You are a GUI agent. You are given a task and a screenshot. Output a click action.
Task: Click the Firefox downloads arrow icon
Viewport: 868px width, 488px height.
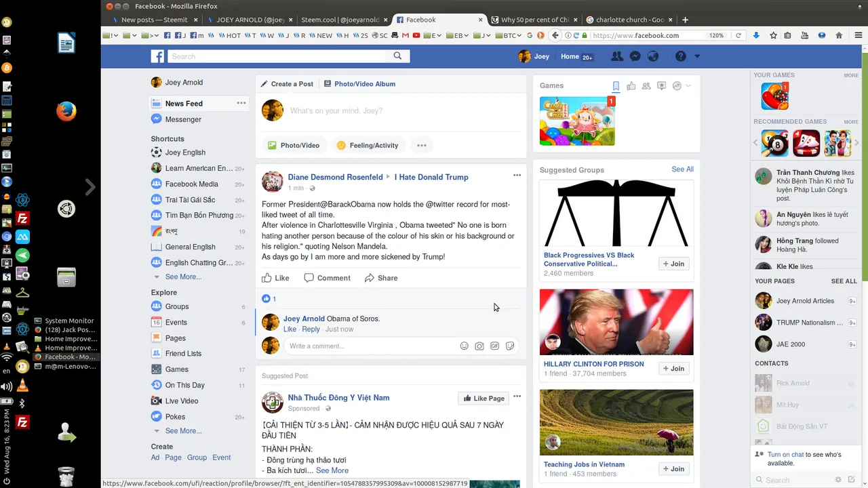tap(756, 35)
